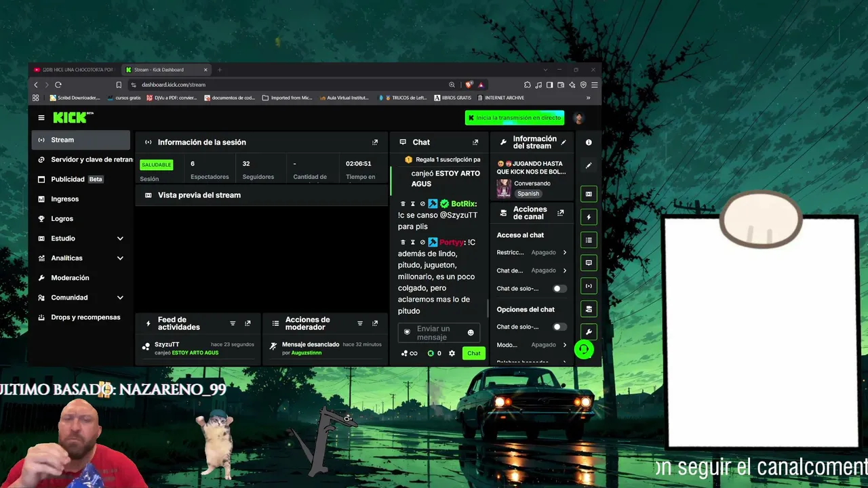Delete BotRix's chat message with trash icon

(x=403, y=204)
